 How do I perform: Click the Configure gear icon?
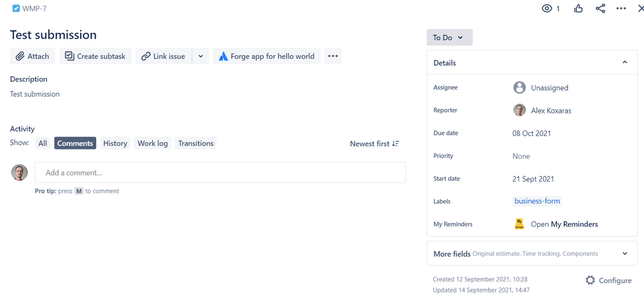point(590,280)
